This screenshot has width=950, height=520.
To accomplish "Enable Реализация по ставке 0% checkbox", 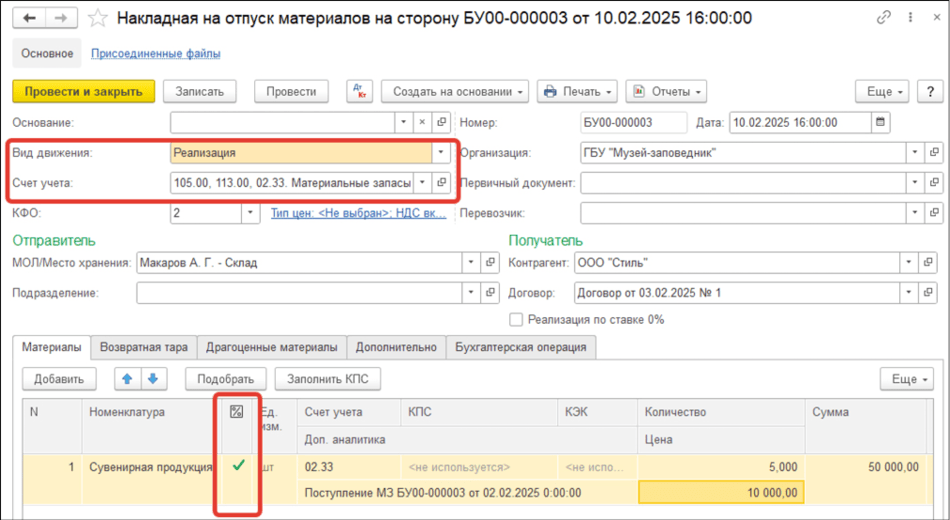I will (x=516, y=319).
